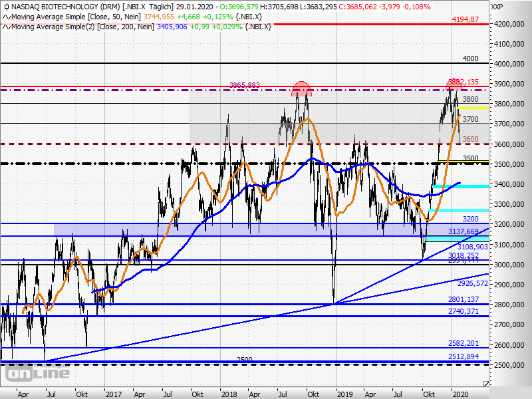The image size is (532, 399).
Task: Select the yellow line segment near 3780
Action: [473, 108]
